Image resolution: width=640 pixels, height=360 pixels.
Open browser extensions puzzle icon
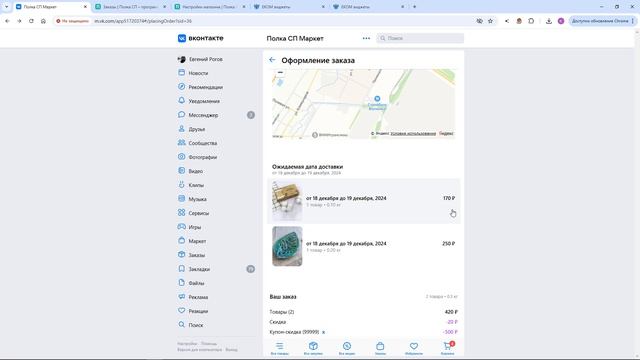coord(531,21)
